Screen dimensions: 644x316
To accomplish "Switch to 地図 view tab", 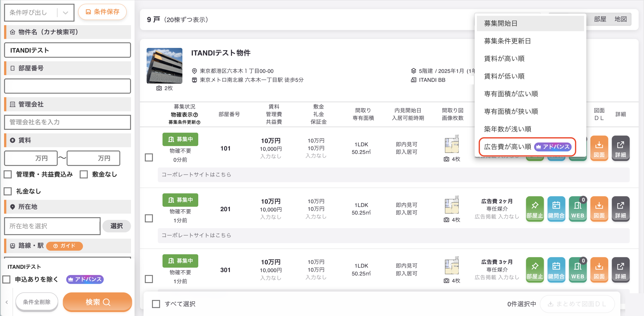I will click(620, 19).
